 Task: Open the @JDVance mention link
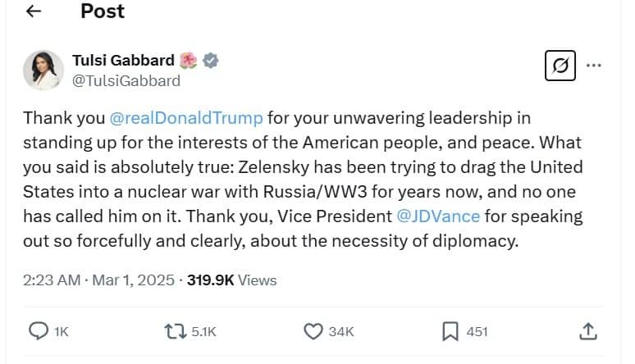[x=437, y=217]
